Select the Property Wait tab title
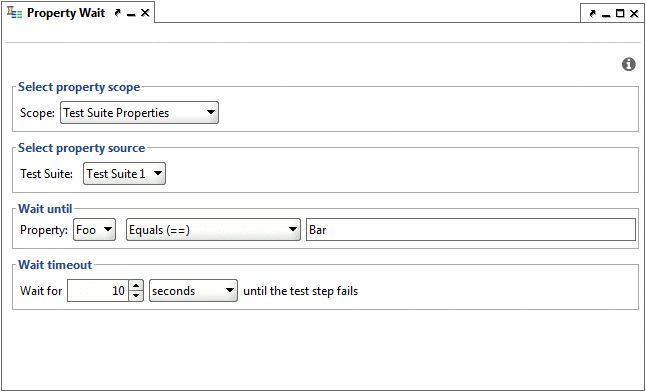This screenshot has width=646, height=392. pyautogui.click(x=66, y=13)
